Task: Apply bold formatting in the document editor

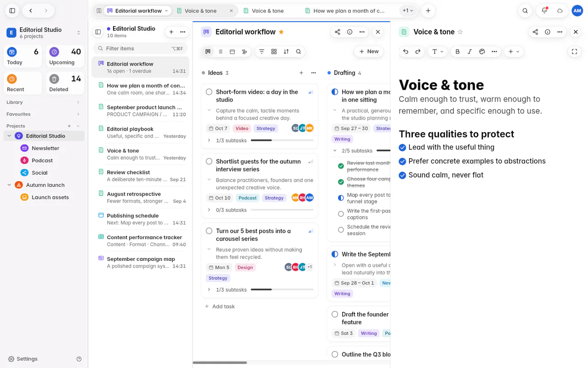Action: [x=458, y=52]
